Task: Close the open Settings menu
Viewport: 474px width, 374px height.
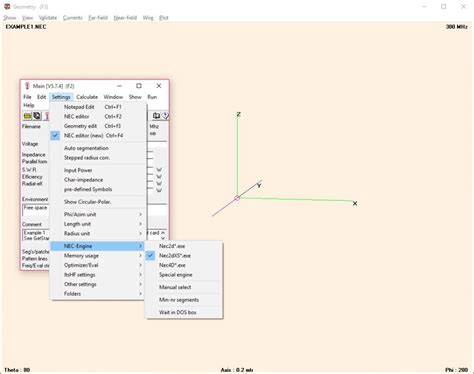Action: pos(61,97)
